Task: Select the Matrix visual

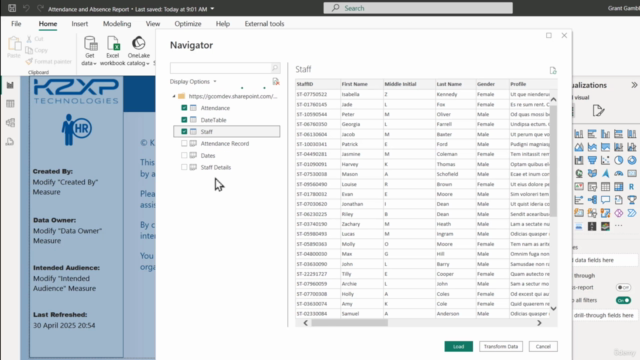Action: [x=619, y=187]
